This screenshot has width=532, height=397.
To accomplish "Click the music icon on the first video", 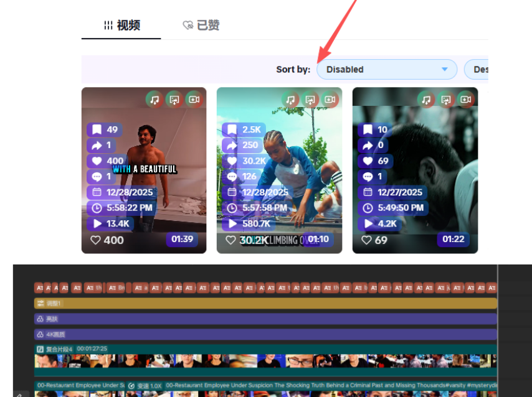I will (154, 100).
